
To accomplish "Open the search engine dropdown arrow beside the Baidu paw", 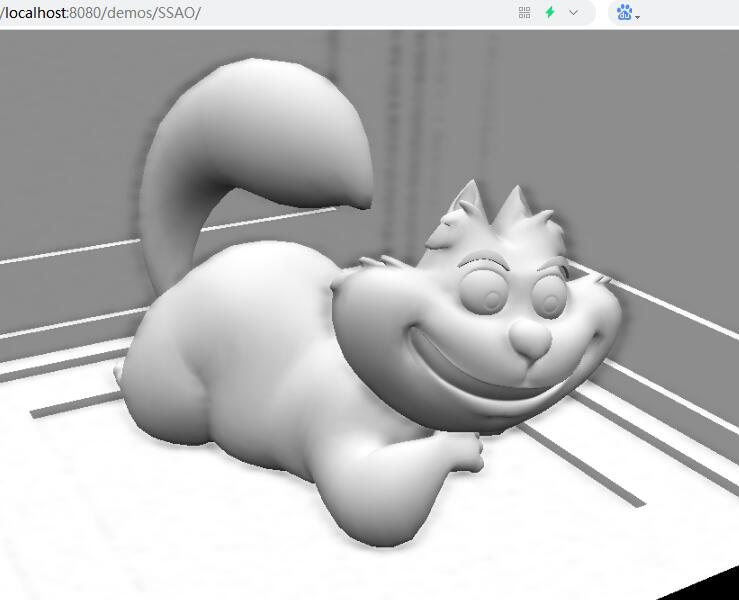I will coord(638,17).
